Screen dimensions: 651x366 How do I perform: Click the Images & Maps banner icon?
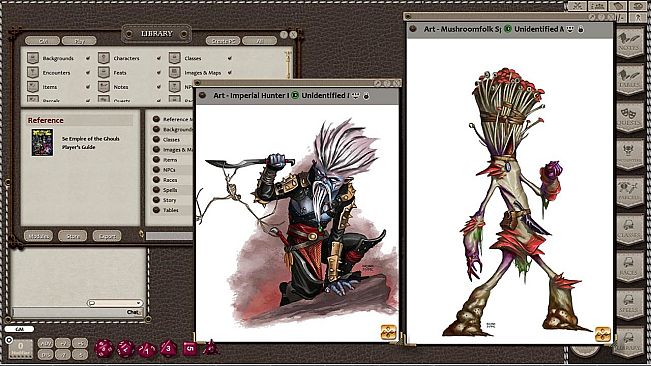tap(175, 73)
